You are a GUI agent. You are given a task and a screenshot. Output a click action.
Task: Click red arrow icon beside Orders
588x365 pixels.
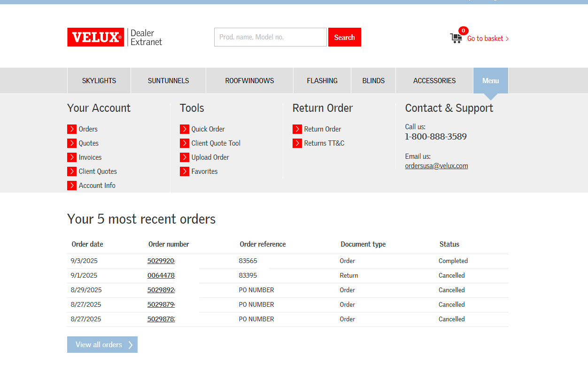click(x=72, y=129)
